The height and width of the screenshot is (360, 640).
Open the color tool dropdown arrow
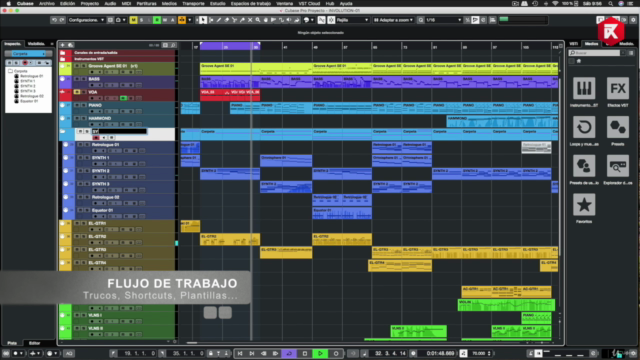312,20
